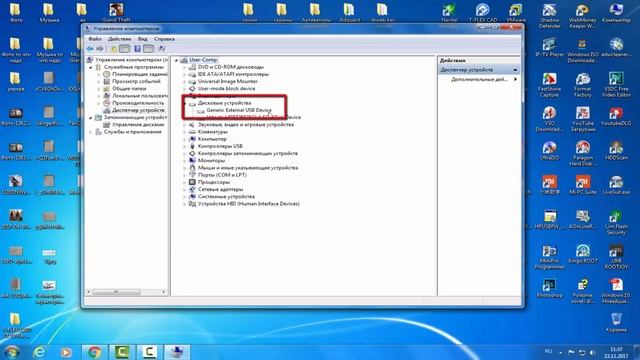Select Управление дисками in left tree

tap(138, 124)
